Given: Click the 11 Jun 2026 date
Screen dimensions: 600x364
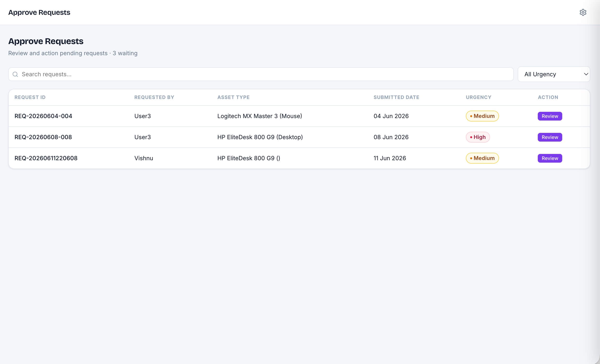Looking at the screenshot, I should click(390, 158).
